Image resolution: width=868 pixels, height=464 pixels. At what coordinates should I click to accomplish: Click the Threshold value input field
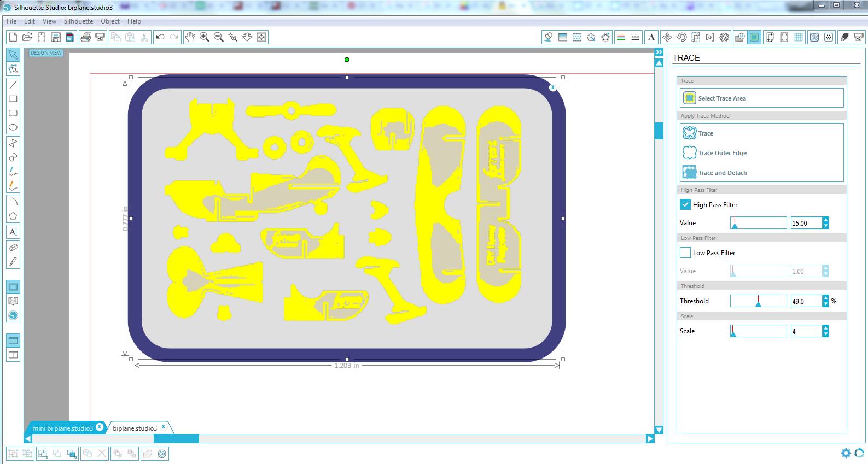(x=806, y=301)
